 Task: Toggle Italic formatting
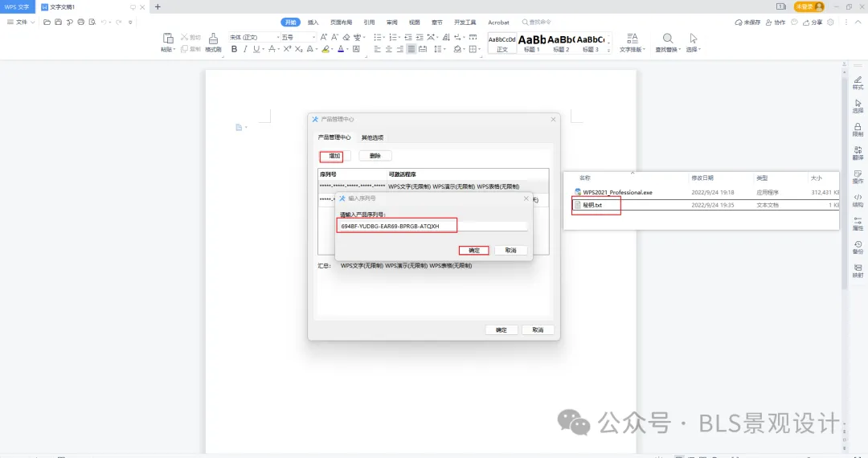244,49
